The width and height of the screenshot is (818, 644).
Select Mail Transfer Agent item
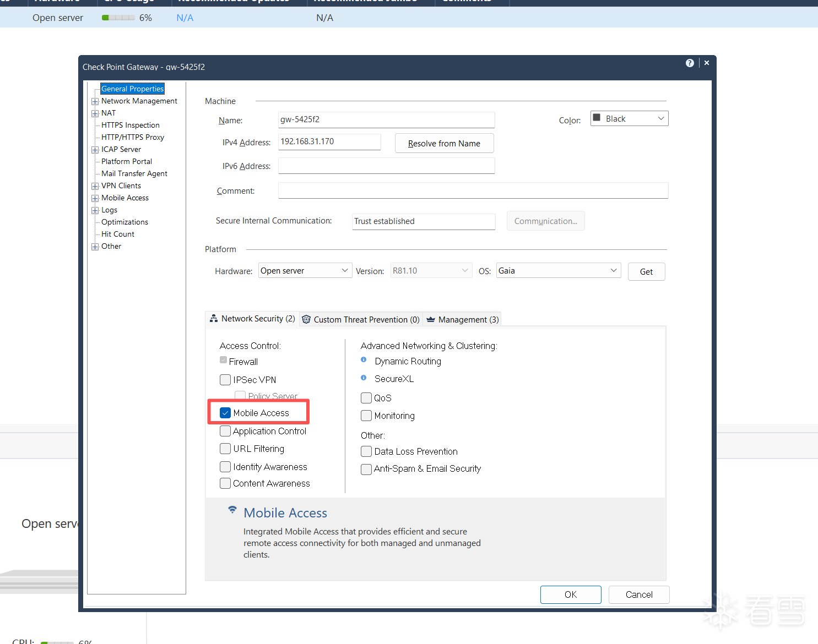pyautogui.click(x=134, y=173)
